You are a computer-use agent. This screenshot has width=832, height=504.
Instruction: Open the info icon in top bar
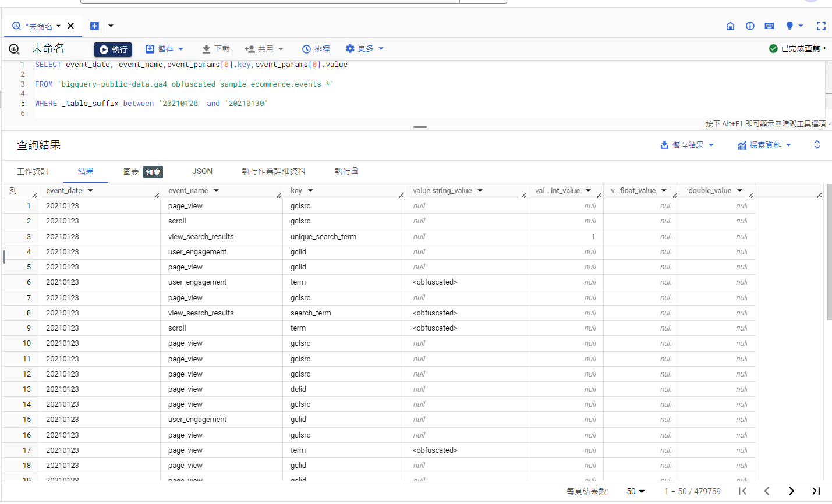pyautogui.click(x=750, y=26)
